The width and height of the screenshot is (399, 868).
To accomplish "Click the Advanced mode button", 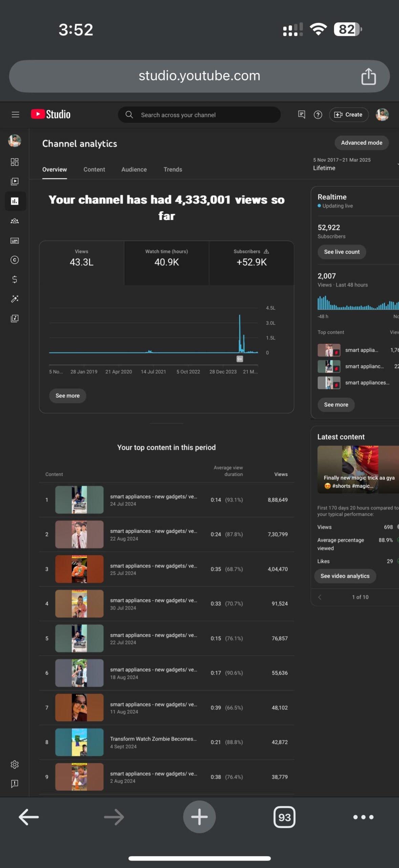I will (x=361, y=143).
